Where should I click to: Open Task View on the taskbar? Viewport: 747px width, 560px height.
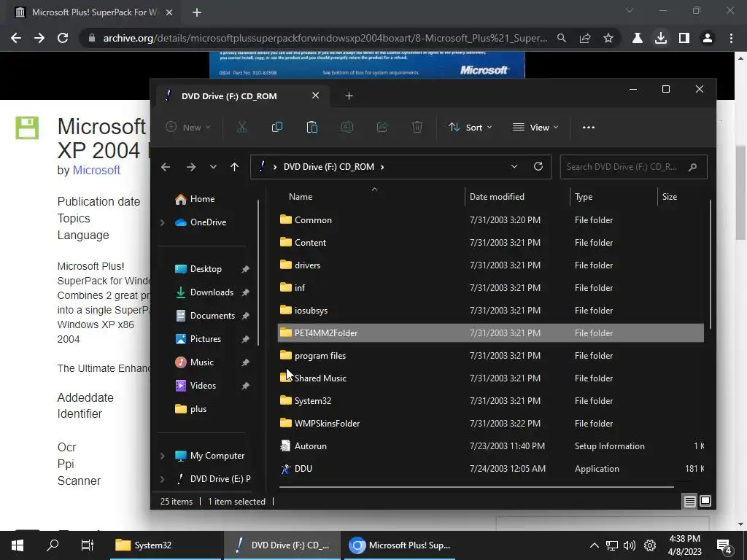click(x=88, y=545)
